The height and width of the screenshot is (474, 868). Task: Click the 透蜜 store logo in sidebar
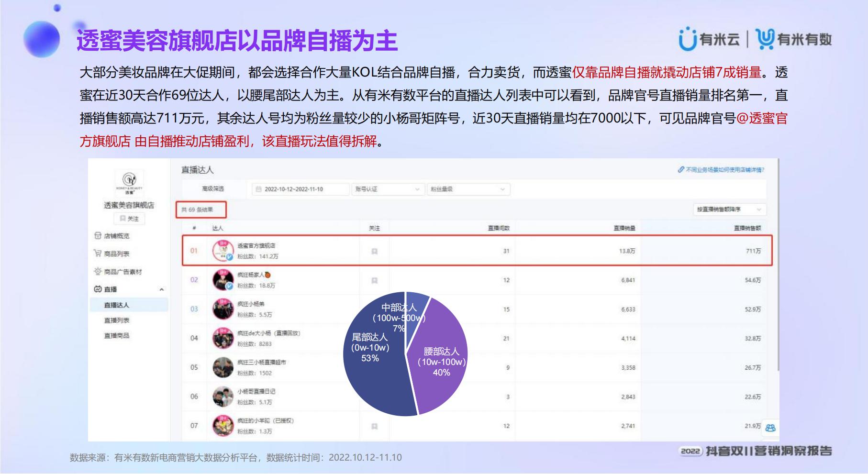[x=129, y=181]
